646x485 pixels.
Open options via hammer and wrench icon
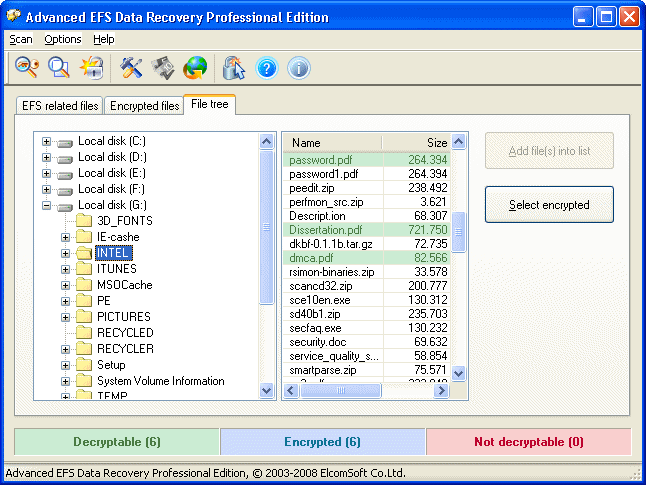132,67
